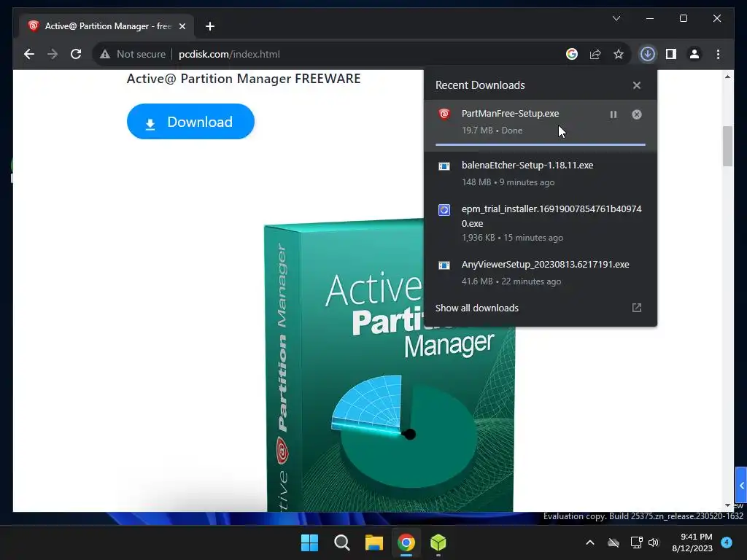Open the Chrome profile menu
Image resolution: width=747 pixels, height=560 pixels.
[694, 54]
